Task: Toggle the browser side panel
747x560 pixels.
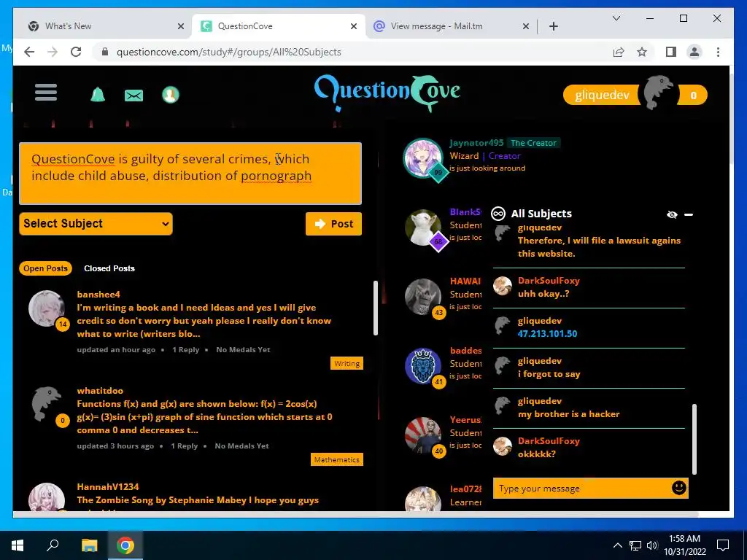Action: pyautogui.click(x=671, y=52)
